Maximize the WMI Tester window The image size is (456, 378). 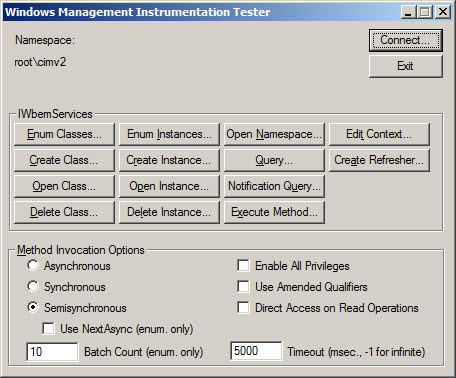click(x=425, y=12)
